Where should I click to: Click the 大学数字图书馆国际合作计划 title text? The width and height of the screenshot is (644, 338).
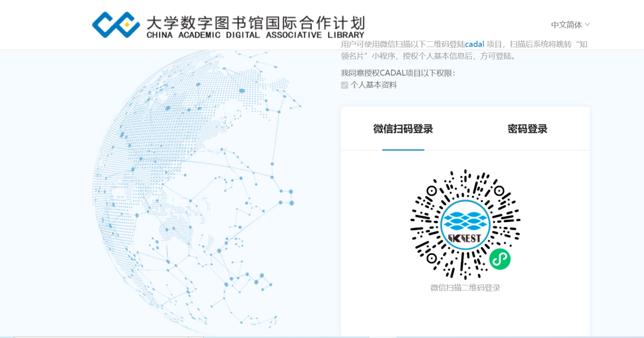[255, 23]
